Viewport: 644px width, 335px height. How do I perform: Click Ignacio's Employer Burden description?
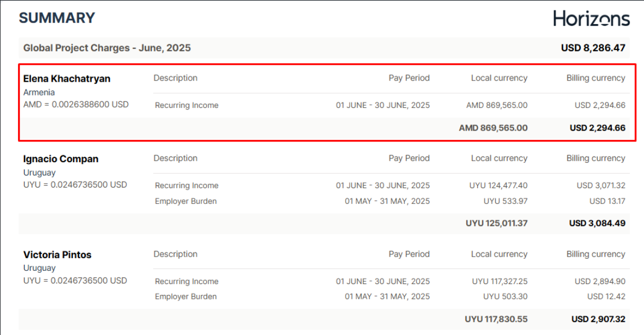point(185,201)
